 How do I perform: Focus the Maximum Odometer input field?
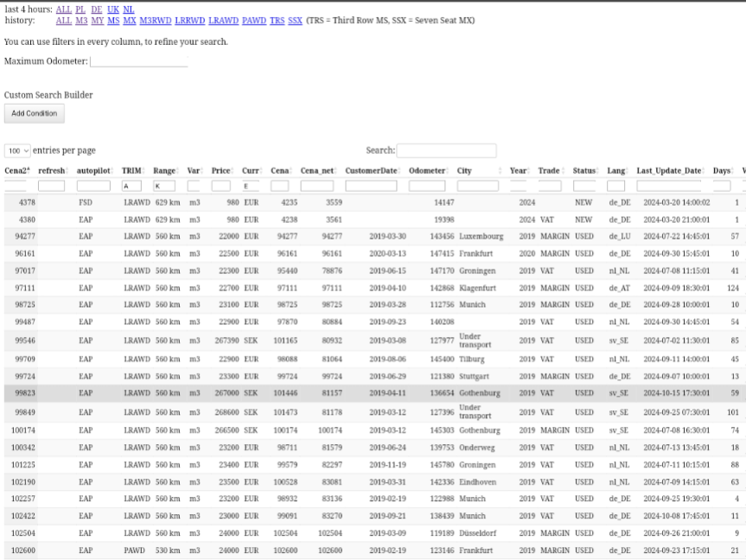tap(139, 61)
